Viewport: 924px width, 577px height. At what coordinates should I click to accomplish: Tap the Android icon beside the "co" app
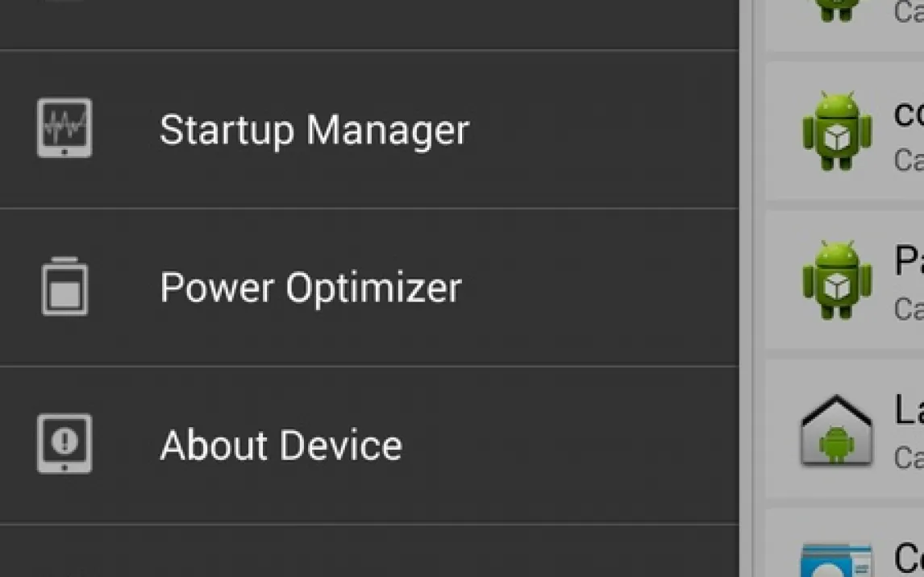[837, 131]
